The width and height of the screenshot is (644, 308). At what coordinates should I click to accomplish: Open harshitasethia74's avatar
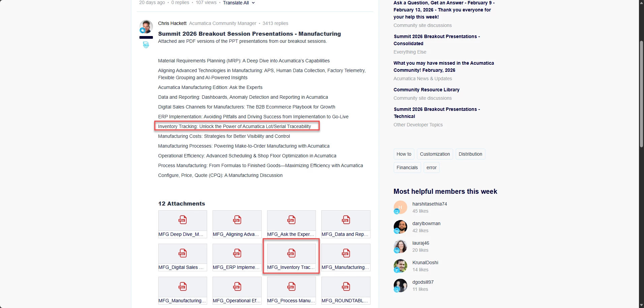point(400,207)
